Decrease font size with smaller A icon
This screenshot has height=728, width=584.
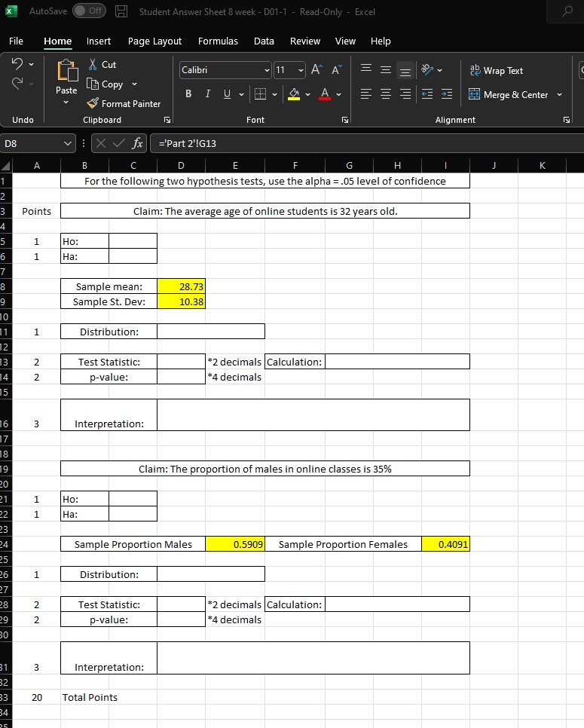pos(337,69)
